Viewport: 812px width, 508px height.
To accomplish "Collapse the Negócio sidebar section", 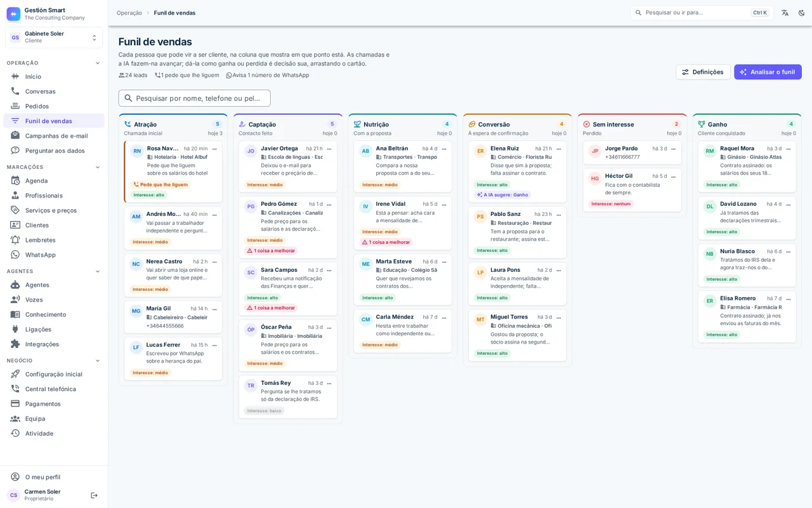I will tap(98, 361).
